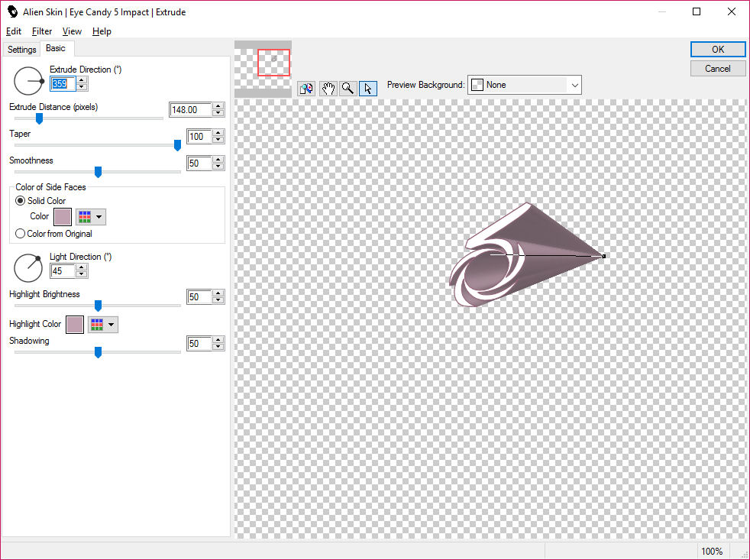Select the Hand pan tool
The height and width of the screenshot is (560, 750).
pos(328,89)
